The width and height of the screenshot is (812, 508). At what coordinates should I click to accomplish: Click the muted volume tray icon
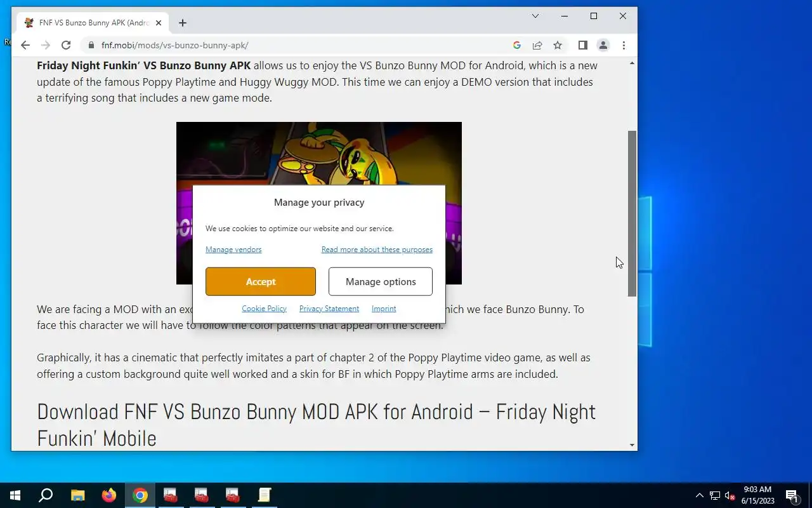730,495
